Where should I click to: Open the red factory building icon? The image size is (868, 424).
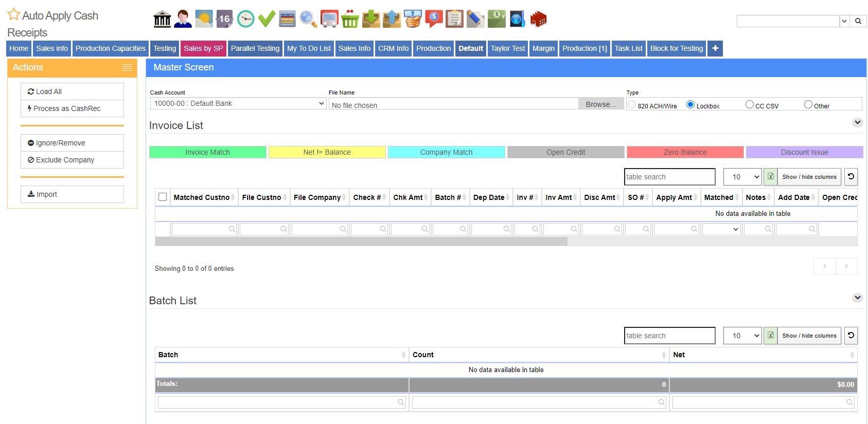(538, 20)
